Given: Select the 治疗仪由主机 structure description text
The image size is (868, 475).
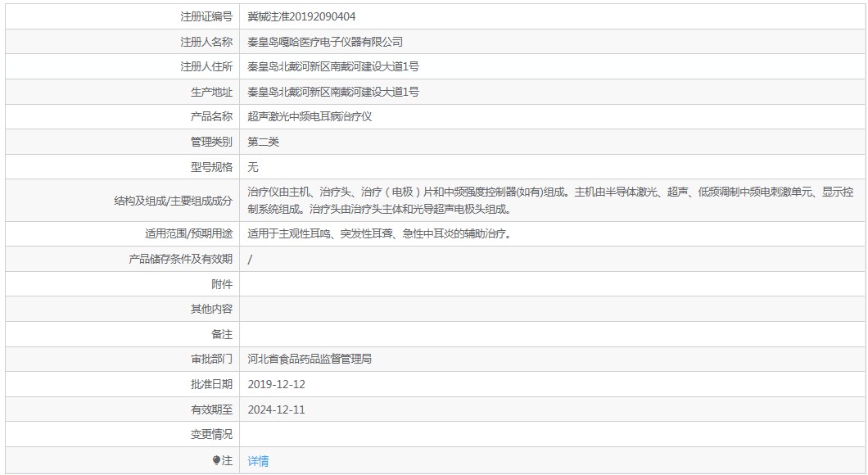Looking at the screenshot, I should click(x=550, y=201).
